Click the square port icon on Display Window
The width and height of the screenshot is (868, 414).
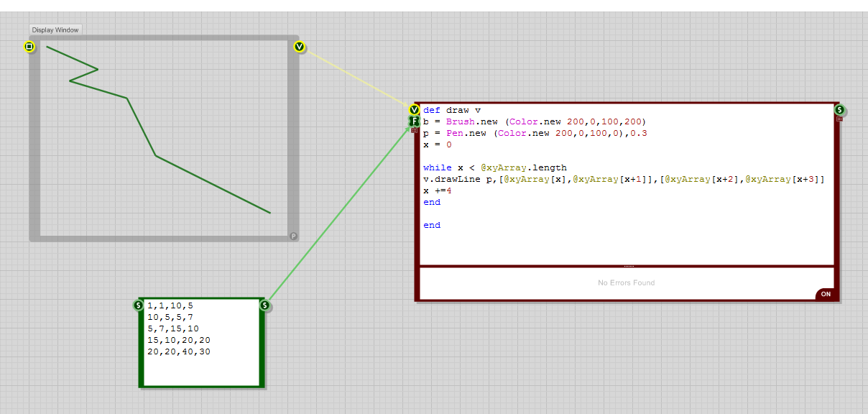coord(29,47)
